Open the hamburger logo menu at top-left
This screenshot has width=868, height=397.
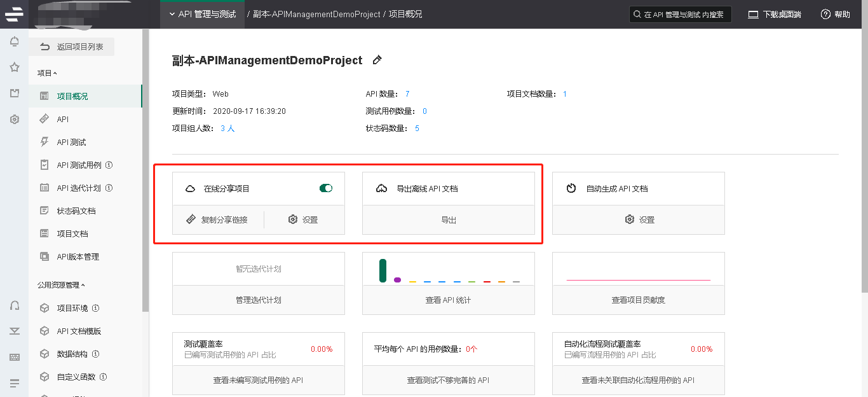[14, 14]
